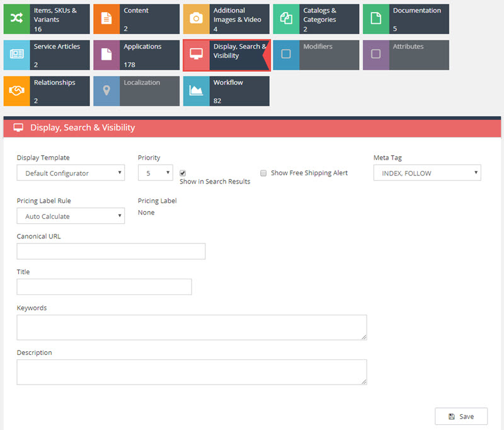Click the Save button
The width and height of the screenshot is (504, 430).
[x=461, y=417]
